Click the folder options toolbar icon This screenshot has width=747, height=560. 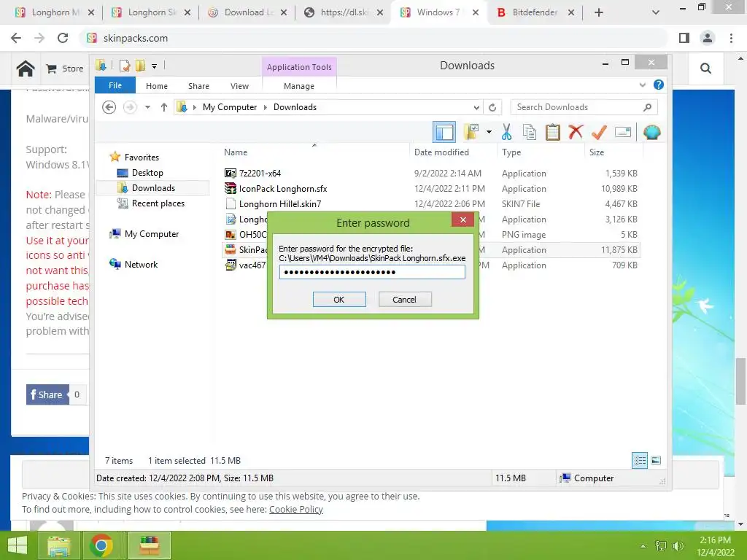click(472, 131)
